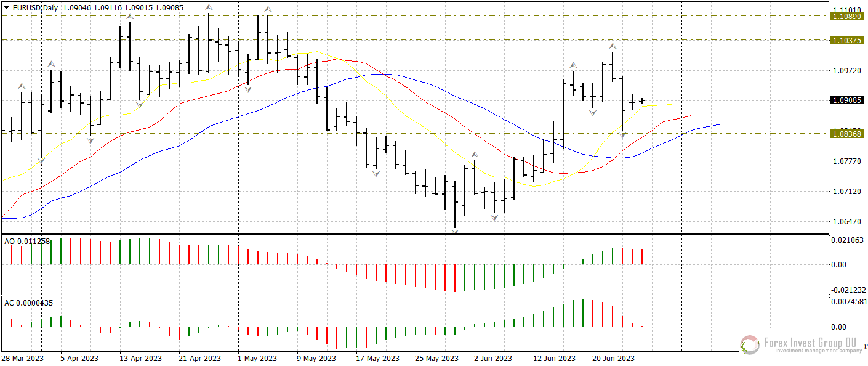Image resolution: width=868 pixels, height=366 pixels.
Task: Expand the triangle dropdown beside EURUSD,Daily
Action: click(x=7, y=7)
